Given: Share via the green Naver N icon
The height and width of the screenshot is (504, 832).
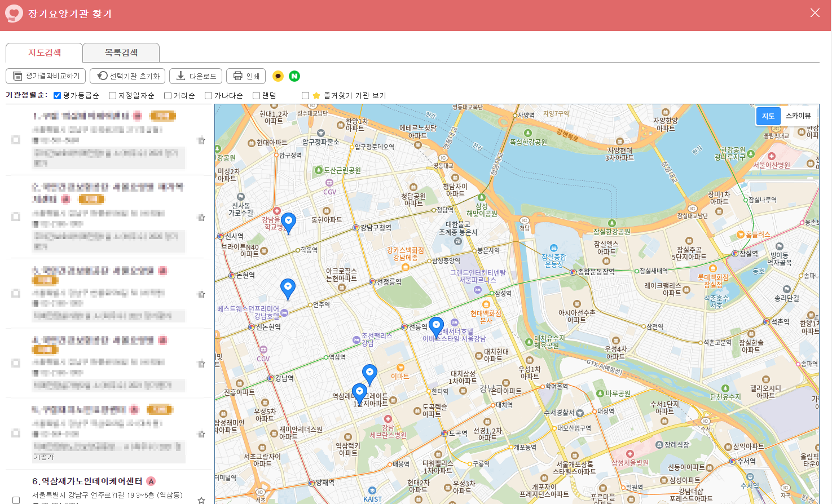Looking at the screenshot, I should (294, 76).
